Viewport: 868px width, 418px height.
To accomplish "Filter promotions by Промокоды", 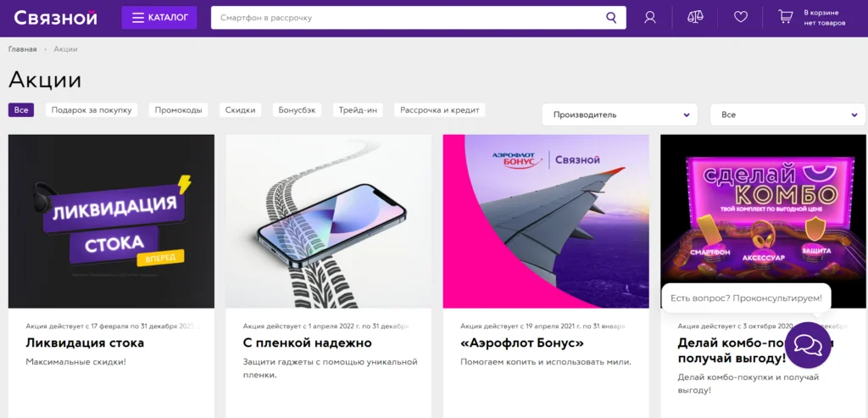I will click(x=178, y=110).
